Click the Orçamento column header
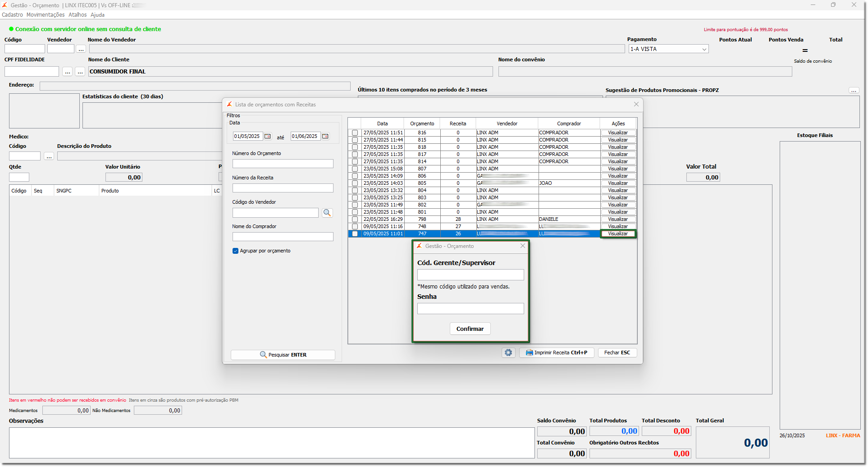This screenshot has width=868, height=467. (x=422, y=124)
